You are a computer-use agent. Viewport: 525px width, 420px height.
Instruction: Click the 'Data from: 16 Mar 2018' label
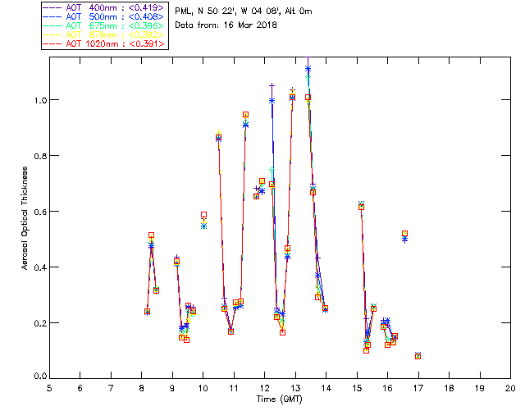point(226,25)
